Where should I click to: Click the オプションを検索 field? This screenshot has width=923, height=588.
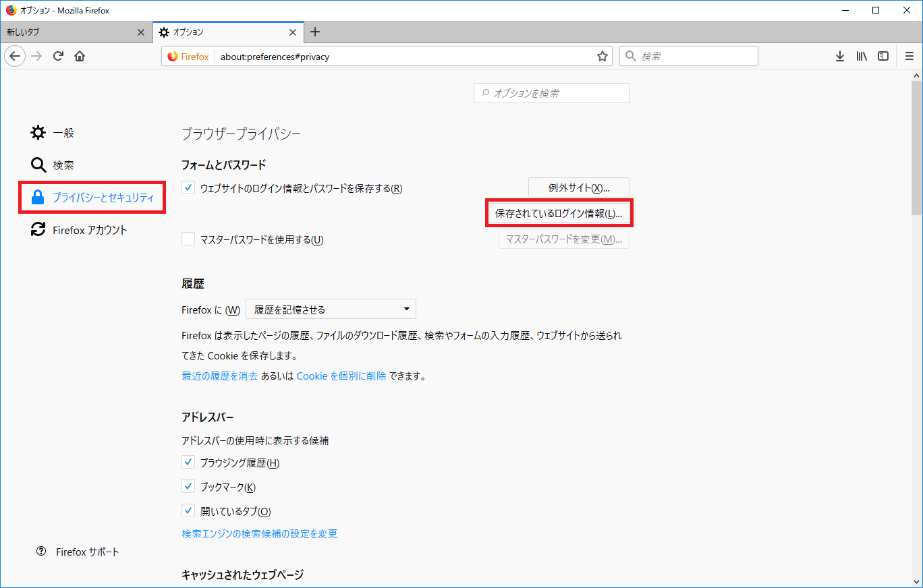point(551,93)
